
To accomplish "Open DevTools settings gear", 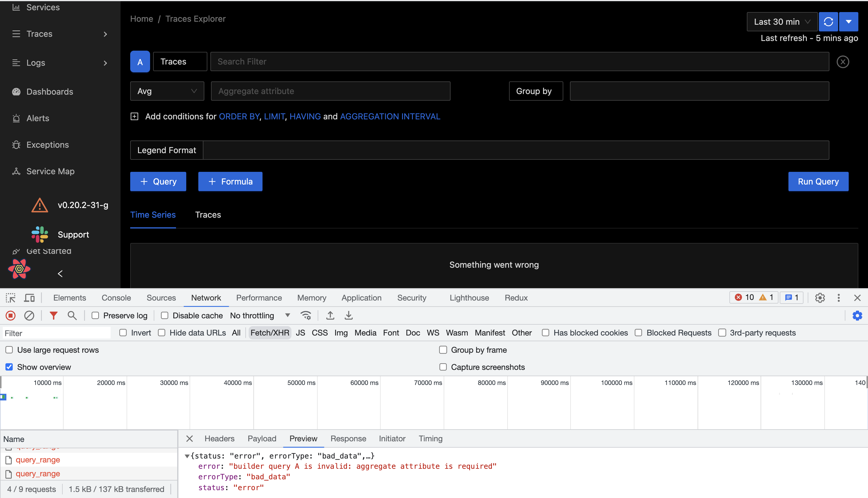I will (820, 298).
